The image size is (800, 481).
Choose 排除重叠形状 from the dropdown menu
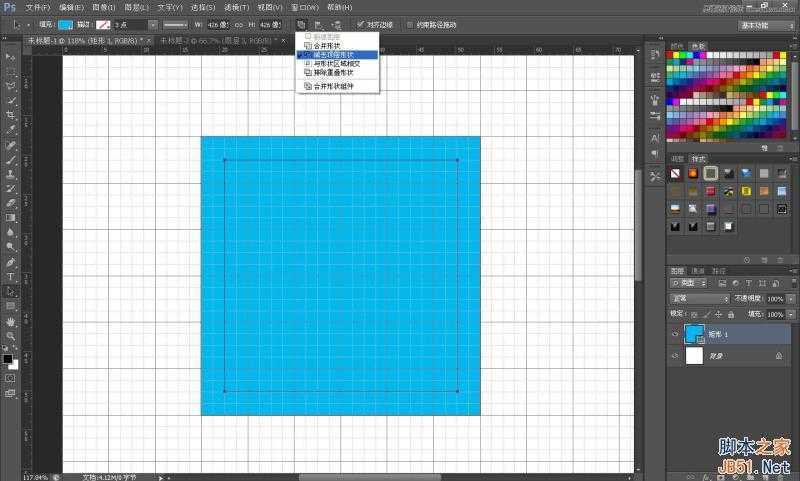[x=337, y=73]
